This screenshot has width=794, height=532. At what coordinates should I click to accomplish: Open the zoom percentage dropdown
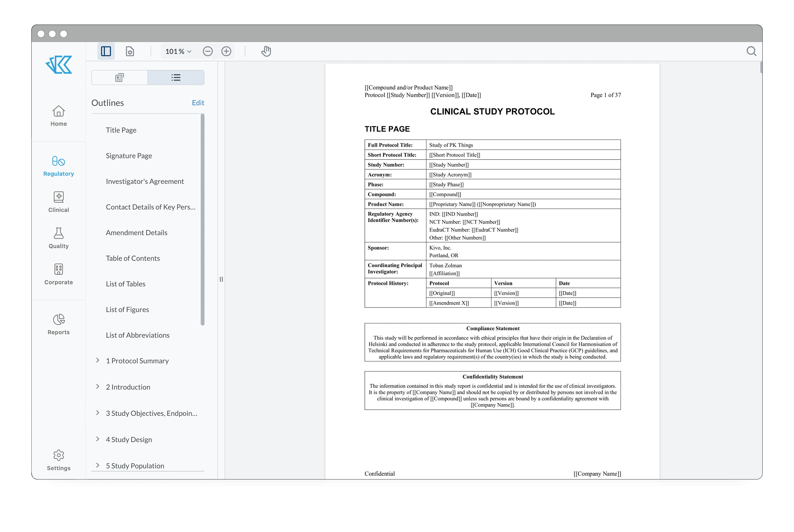coord(178,51)
